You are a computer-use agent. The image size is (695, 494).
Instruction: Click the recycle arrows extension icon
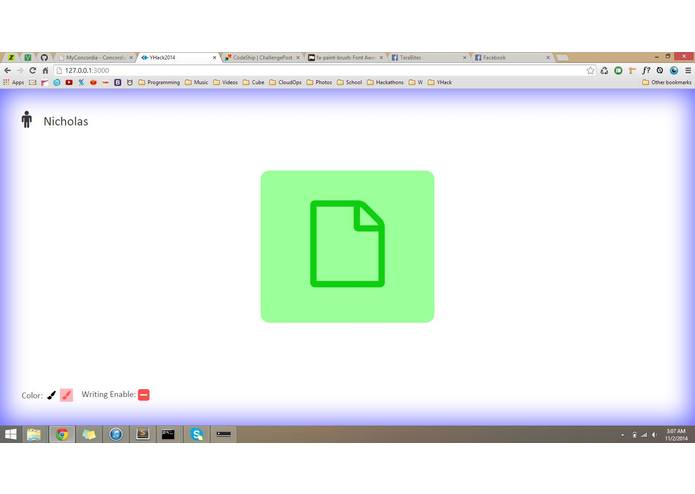coord(604,70)
